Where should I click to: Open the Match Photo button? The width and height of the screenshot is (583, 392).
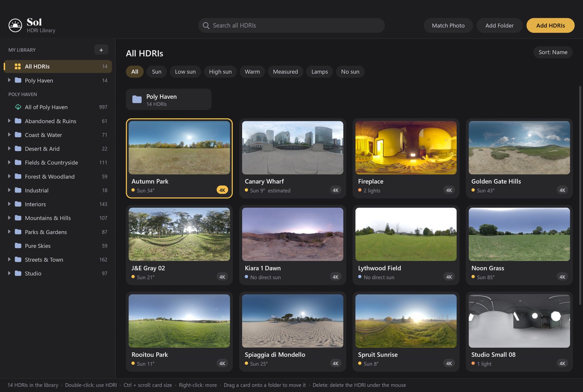click(448, 25)
